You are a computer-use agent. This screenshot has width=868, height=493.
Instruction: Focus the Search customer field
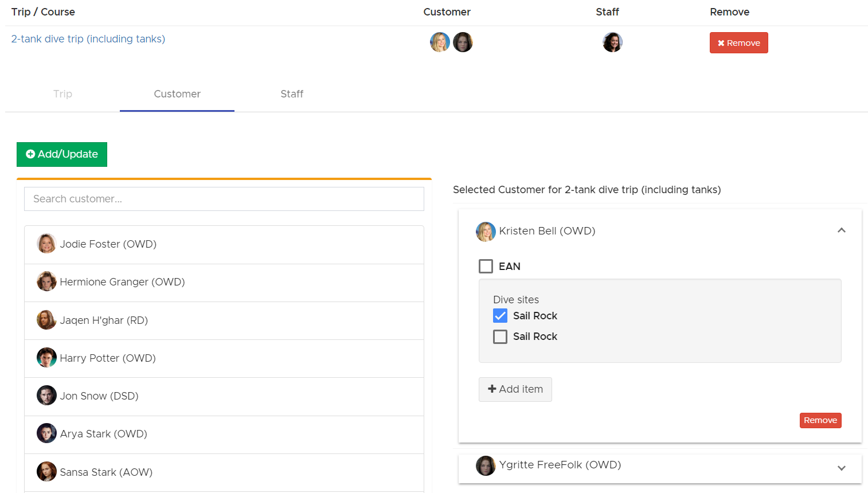click(224, 199)
